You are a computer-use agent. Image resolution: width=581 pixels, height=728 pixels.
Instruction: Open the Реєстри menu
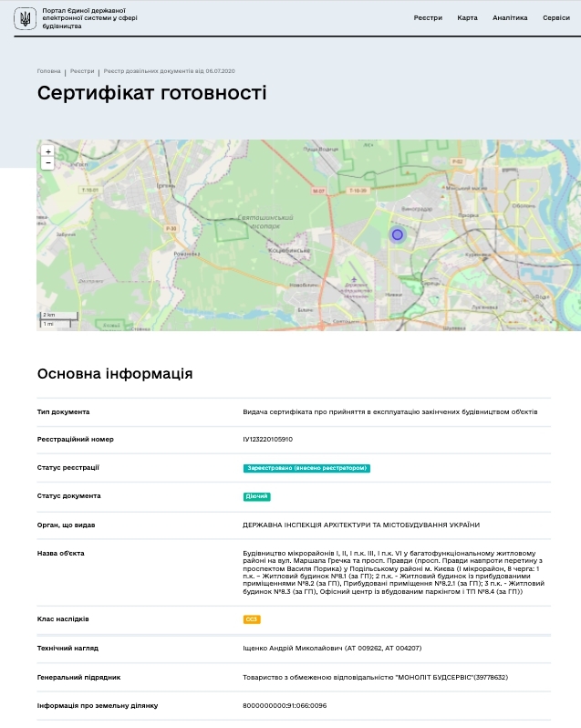[428, 17]
